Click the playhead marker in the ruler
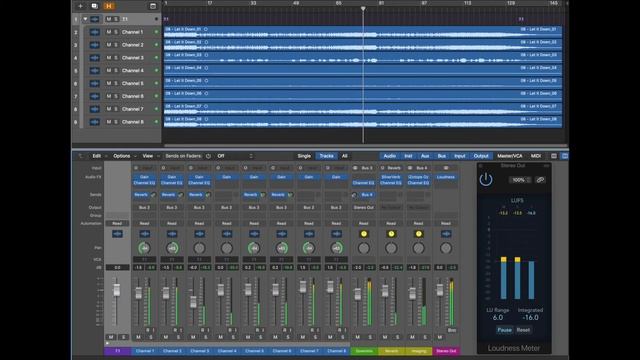This screenshot has height=360, width=640. click(x=363, y=8)
